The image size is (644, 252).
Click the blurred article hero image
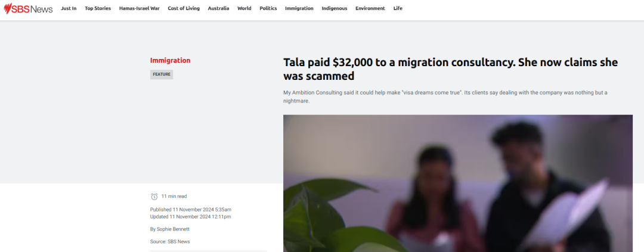(457, 183)
